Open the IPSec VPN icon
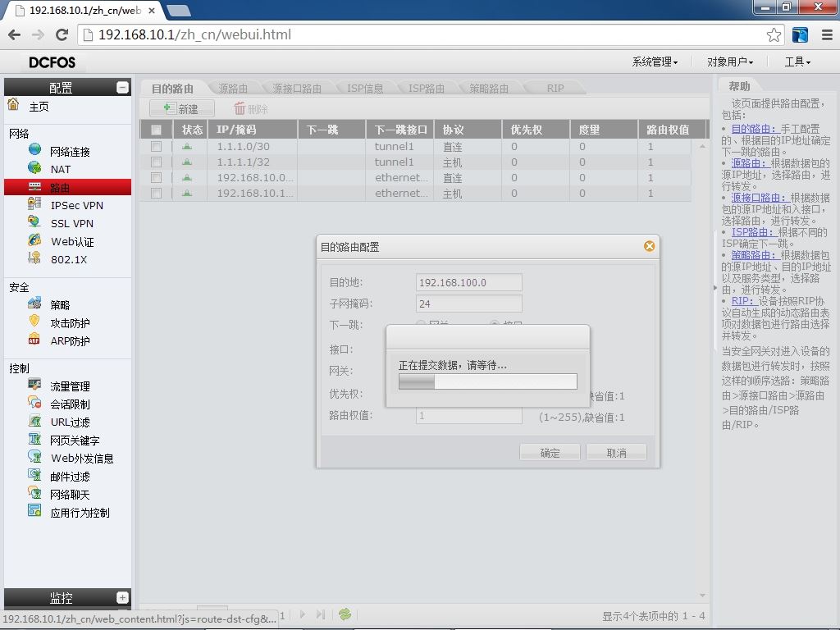 tap(34, 203)
